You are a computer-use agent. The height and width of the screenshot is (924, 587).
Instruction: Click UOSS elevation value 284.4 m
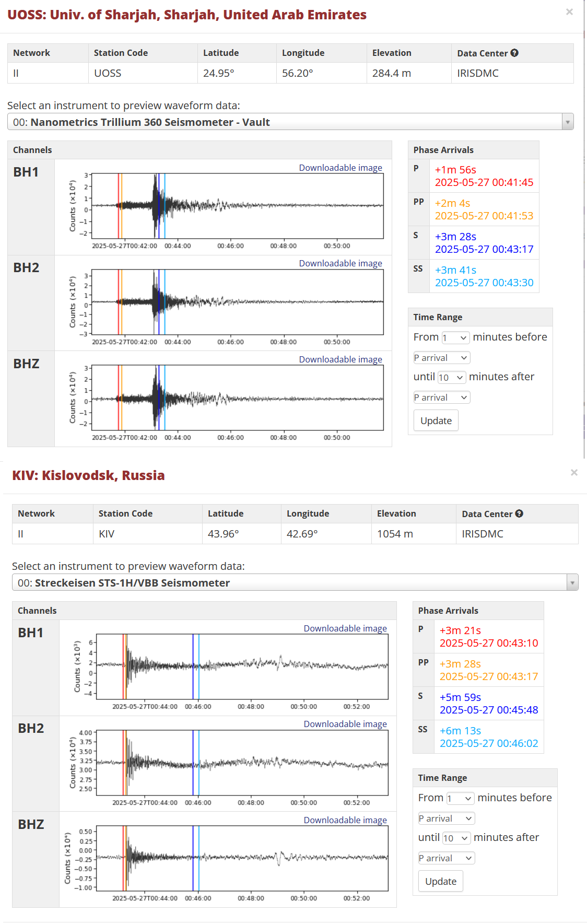point(392,73)
